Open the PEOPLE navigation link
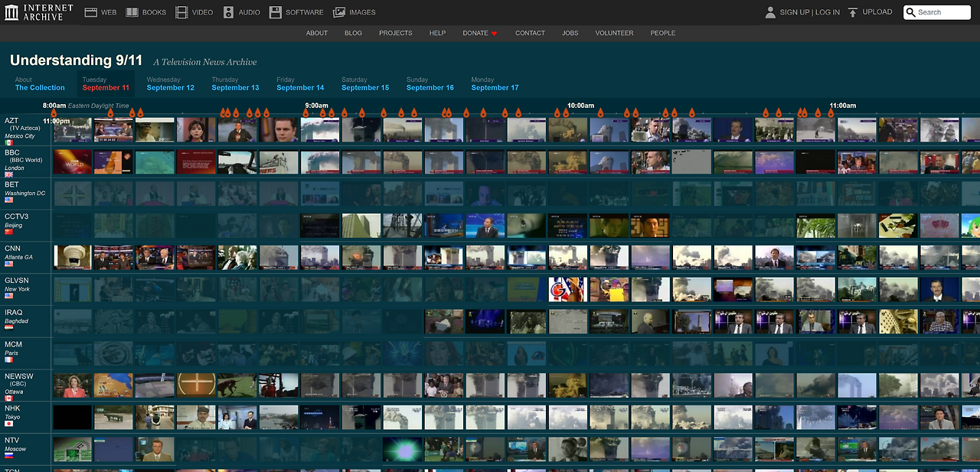The image size is (980, 472). coord(663,34)
